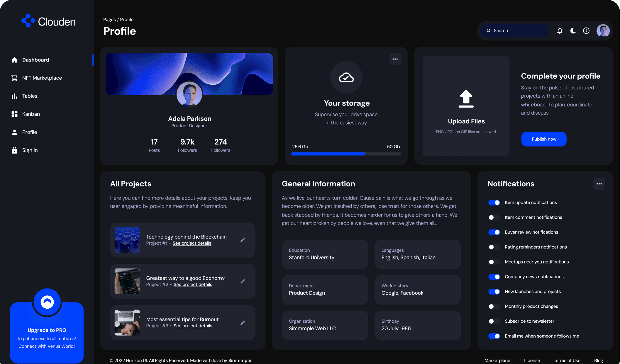The image size is (620, 364).
Task: Click the Publish now button
Action: click(544, 139)
